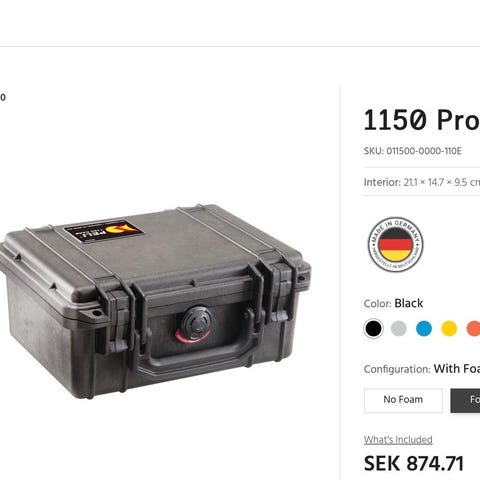
Task: Choose the orange color swatch
Action: [x=473, y=329]
